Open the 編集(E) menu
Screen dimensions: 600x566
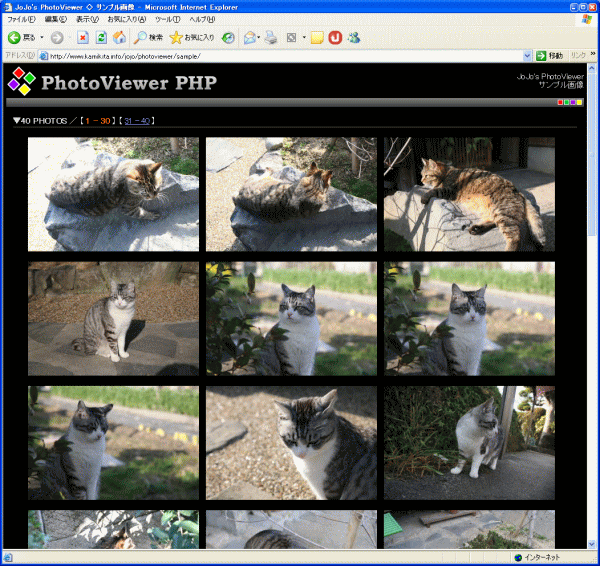click(x=55, y=19)
